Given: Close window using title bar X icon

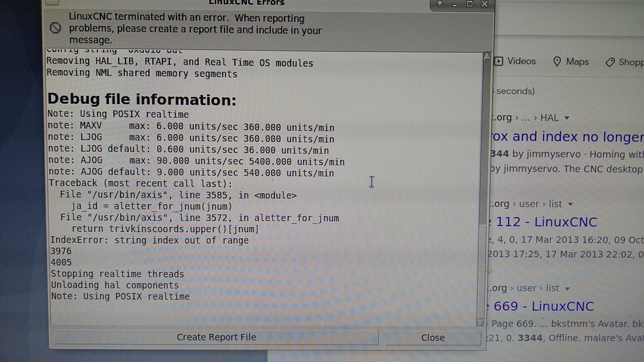Looking at the screenshot, I should pos(484,4).
